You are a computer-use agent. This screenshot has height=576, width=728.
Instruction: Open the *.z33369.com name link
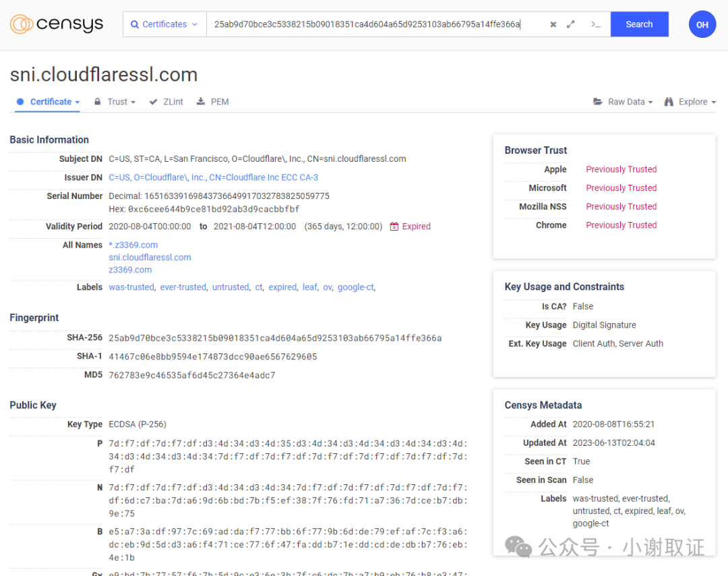click(133, 245)
